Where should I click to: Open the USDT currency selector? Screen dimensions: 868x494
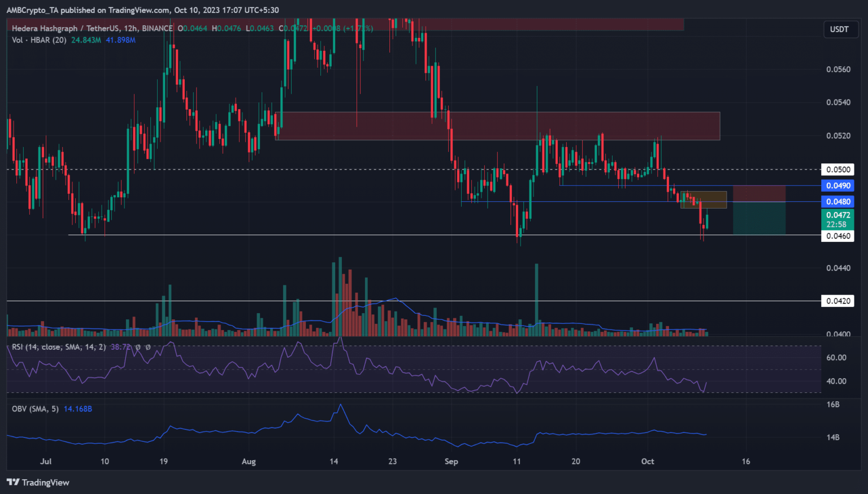pyautogui.click(x=839, y=29)
